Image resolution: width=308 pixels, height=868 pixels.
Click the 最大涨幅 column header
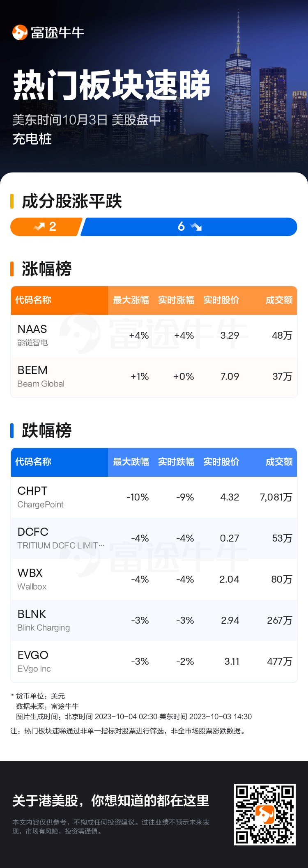tap(131, 300)
